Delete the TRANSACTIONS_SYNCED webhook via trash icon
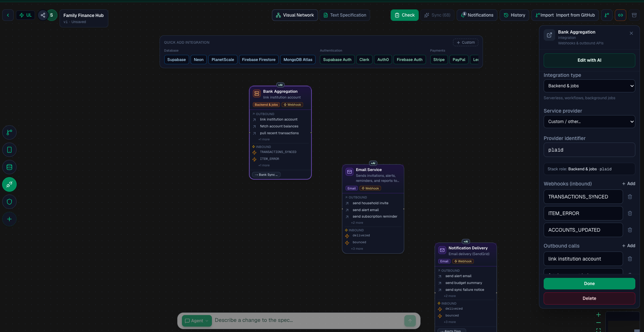The height and width of the screenshot is (332, 644). (x=630, y=197)
